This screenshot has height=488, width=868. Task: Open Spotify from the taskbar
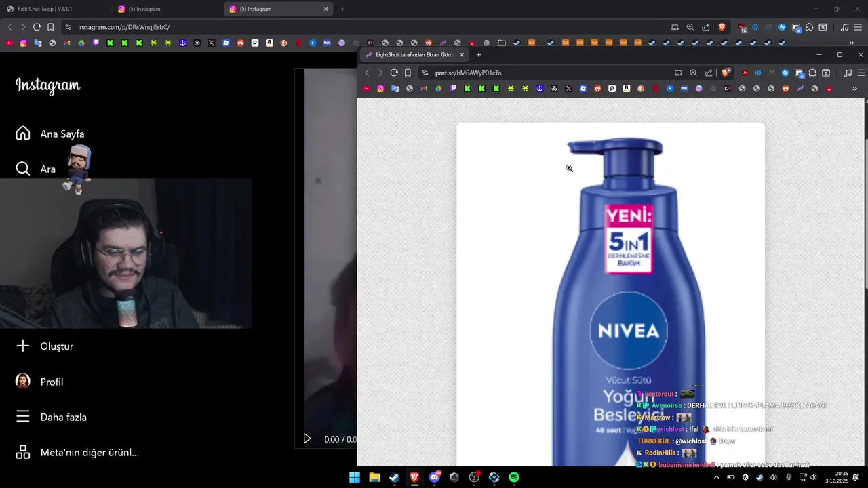[514, 477]
